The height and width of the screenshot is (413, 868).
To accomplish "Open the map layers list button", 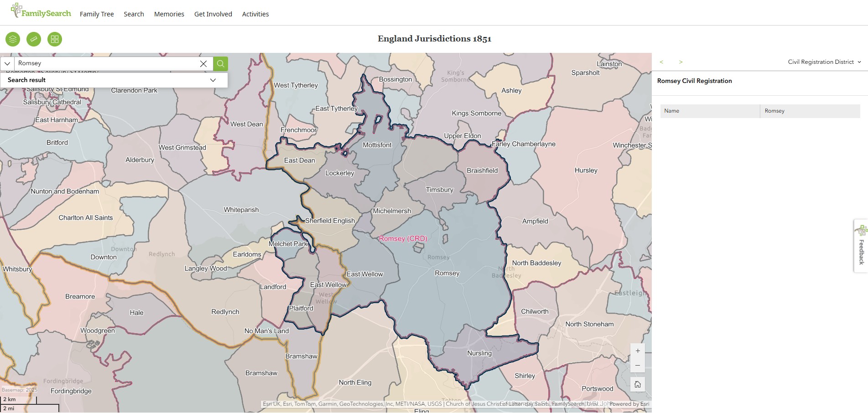I will tap(13, 39).
